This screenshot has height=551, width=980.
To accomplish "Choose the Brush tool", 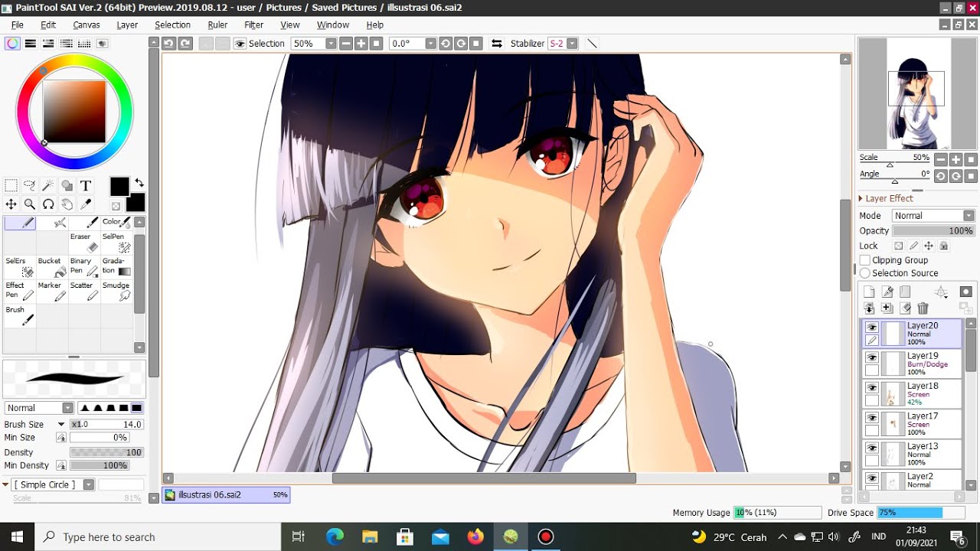I will pyautogui.click(x=20, y=316).
